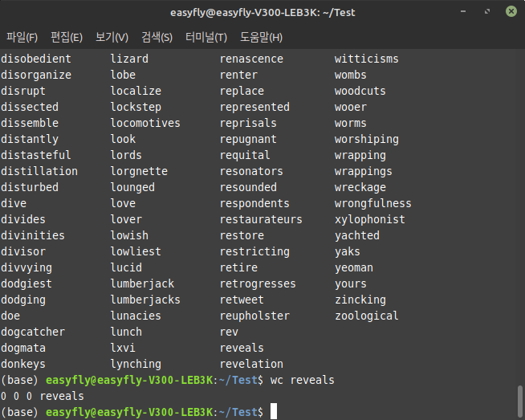Minimize the terminal window
The image size is (525, 420).
[463, 12]
